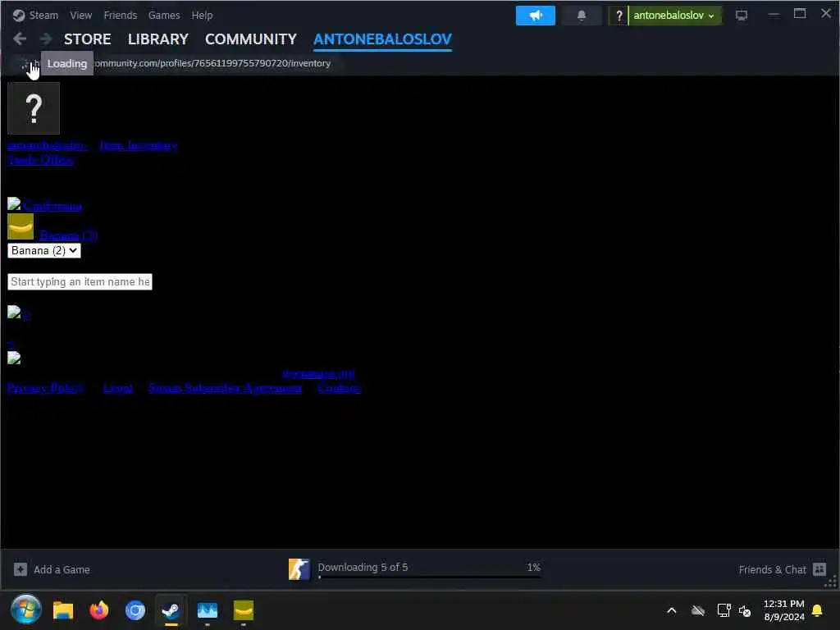Open the Trade Offers link
Image resolution: width=840 pixels, height=630 pixels.
[x=41, y=160]
